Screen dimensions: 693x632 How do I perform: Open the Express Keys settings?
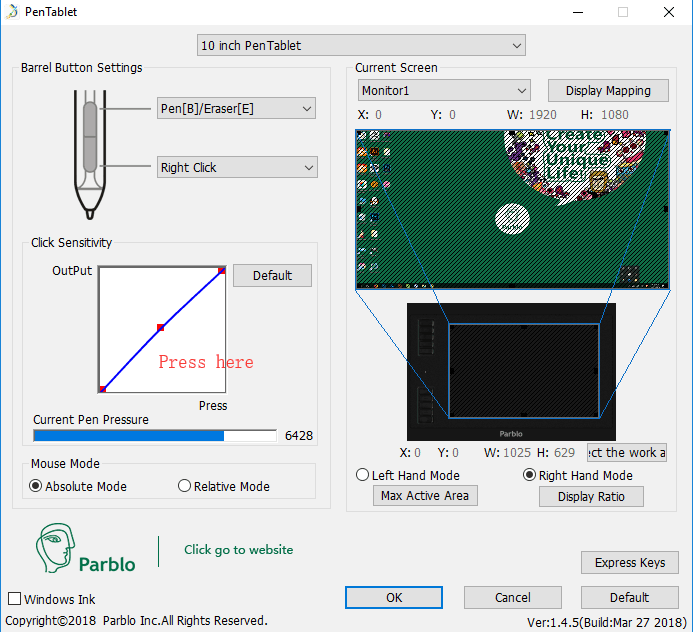(x=630, y=562)
